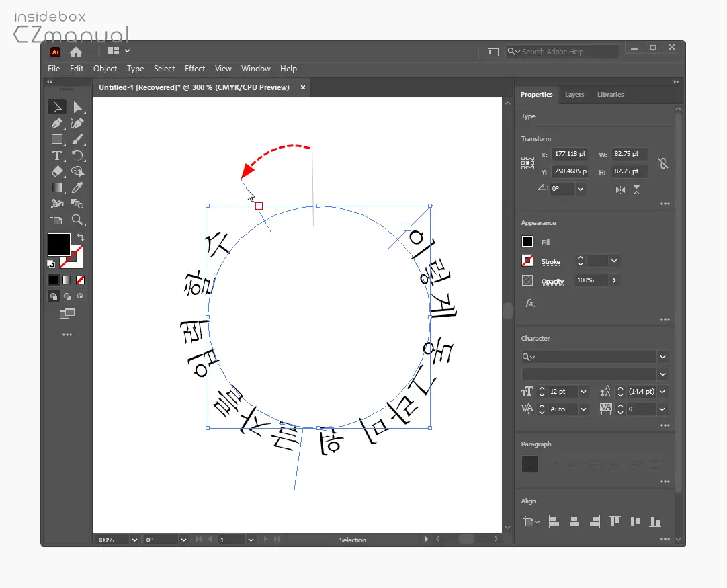Viewport: 727px width, 588px height.
Task: Open the font size dropdown
Action: pyautogui.click(x=584, y=392)
